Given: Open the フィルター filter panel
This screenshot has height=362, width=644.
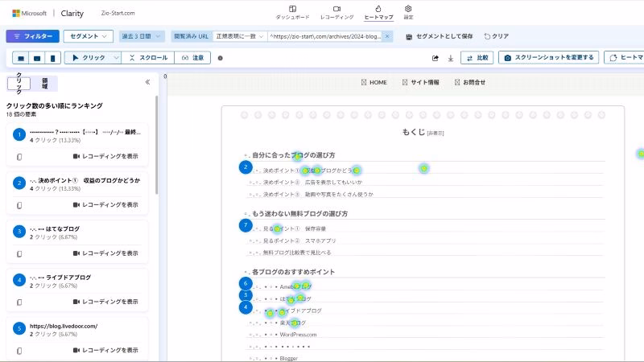Looking at the screenshot, I should tap(32, 36).
